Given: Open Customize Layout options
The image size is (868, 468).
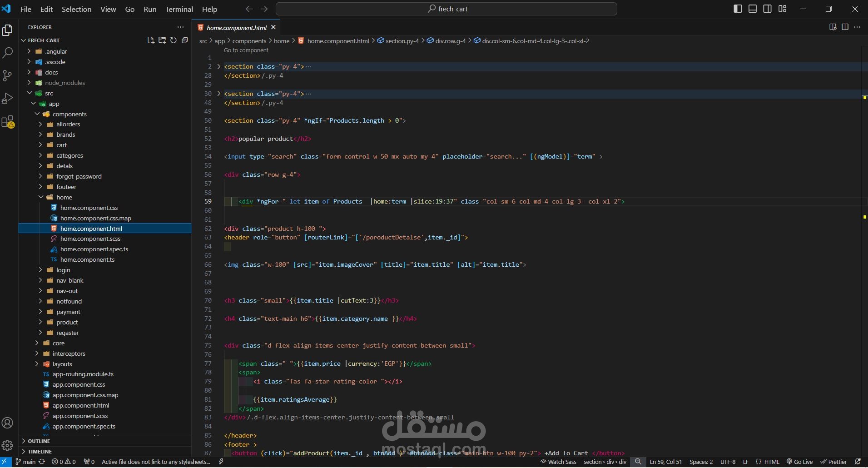Looking at the screenshot, I should [783, 9].
